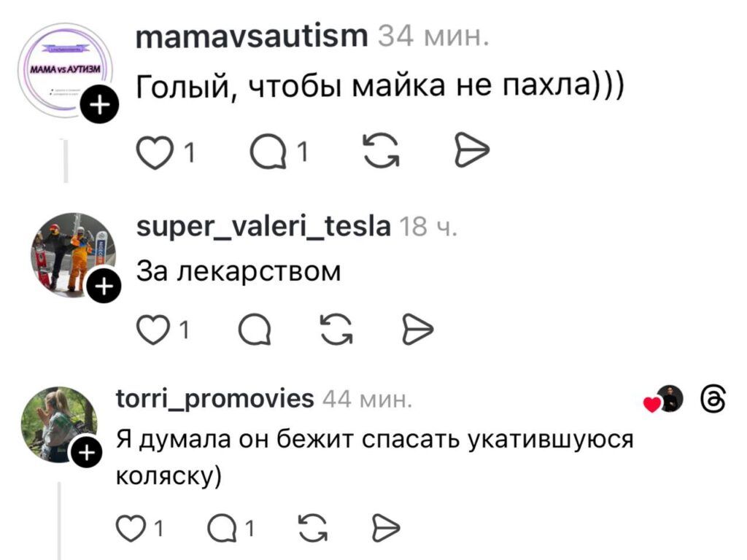747x560 pixels.
Task: Like the super_valeri_tesla comment
Action: pyautogui.click(x=152, y=332)
